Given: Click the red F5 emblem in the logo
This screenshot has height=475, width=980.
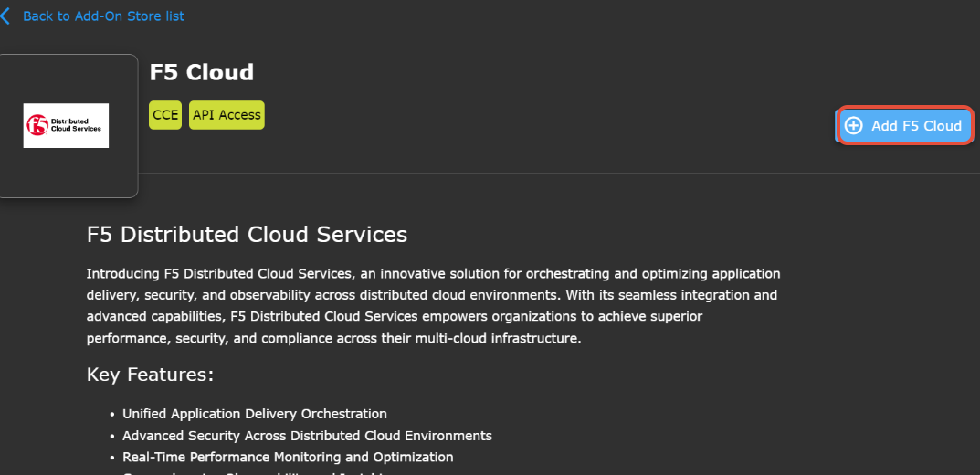Looking at the screenshot, I should [37, 125].
